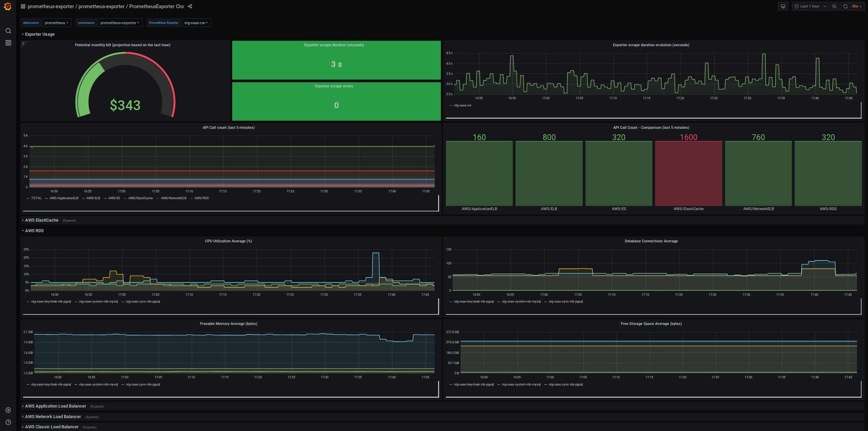868x431 pixels.
Task: Toggle TOTAL series in API Call count legend
Action: coord(36,198)
